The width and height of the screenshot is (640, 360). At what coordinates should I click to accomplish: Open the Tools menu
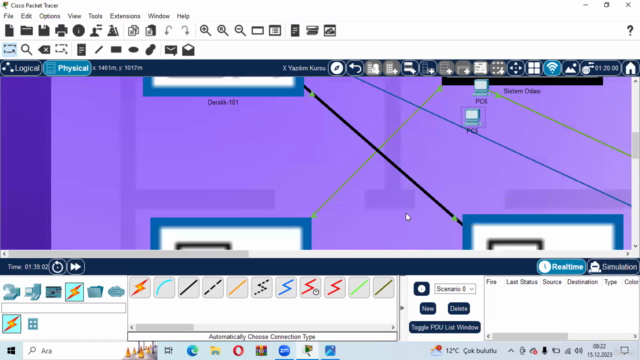pyautogui.click(x=95, y=16)
